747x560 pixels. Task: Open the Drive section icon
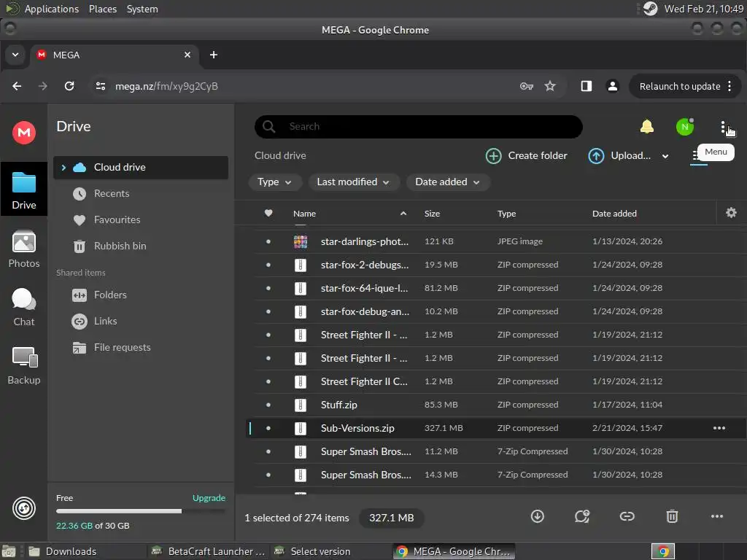pos(24,190)
